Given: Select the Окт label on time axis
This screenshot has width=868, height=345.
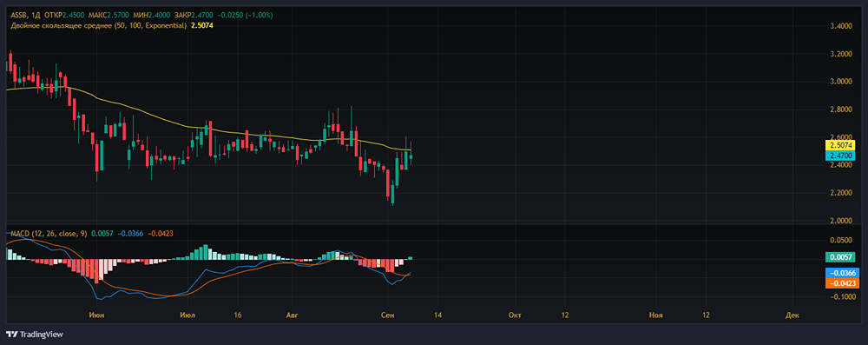Looking at the screenshot, I should click(514, 315).
